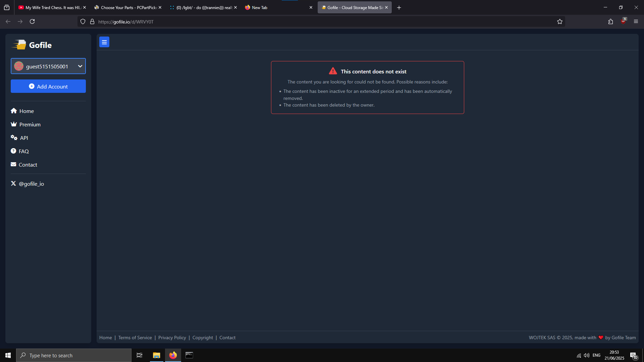Open the terminal app in taskbar
The image size is (644, 362).
[189, 355]
